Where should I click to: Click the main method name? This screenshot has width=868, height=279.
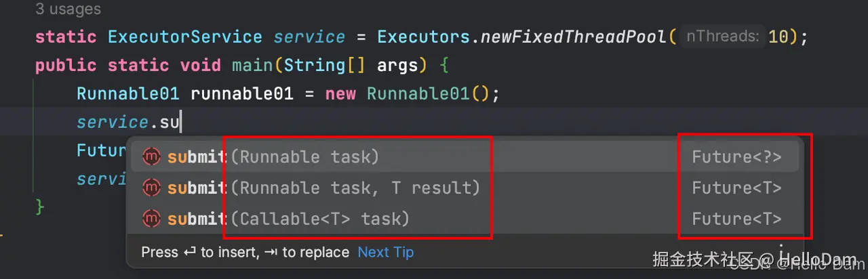coord(254,66)
